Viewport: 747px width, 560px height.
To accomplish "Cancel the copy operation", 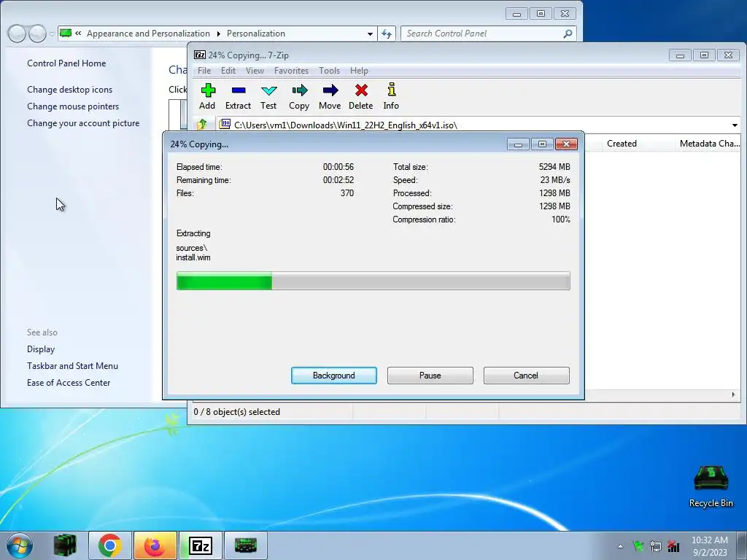I will click(x=526, y=376).
